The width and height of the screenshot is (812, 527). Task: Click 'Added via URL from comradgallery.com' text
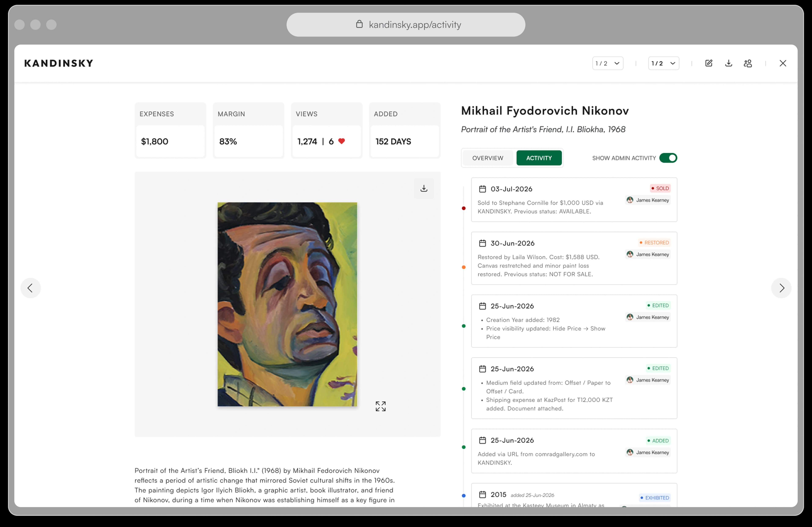tap(536, 458)
